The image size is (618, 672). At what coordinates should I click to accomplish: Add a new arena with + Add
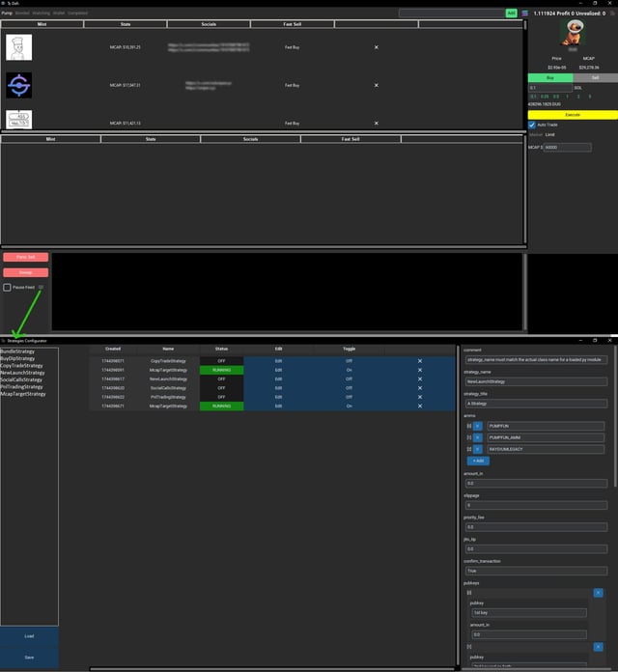479,461
